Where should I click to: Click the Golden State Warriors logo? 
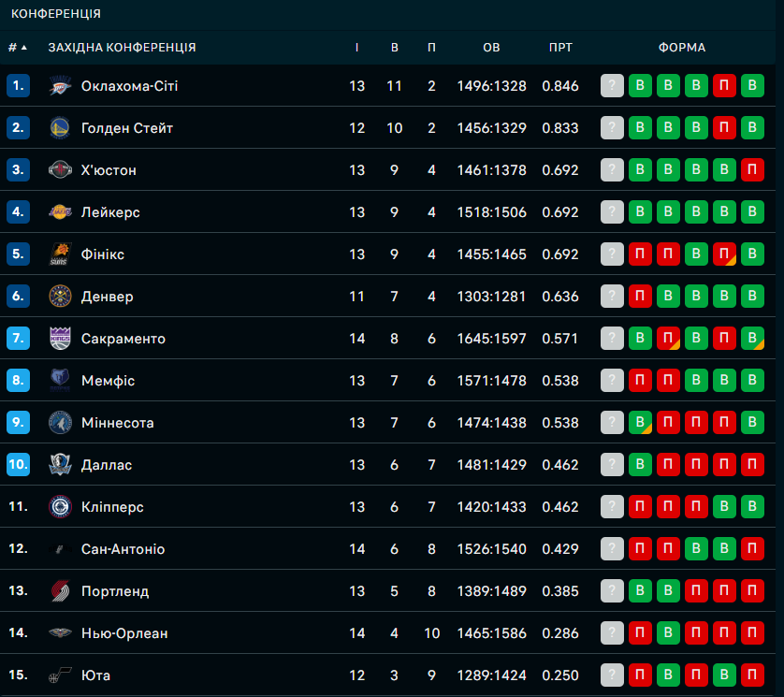(60, 128)
